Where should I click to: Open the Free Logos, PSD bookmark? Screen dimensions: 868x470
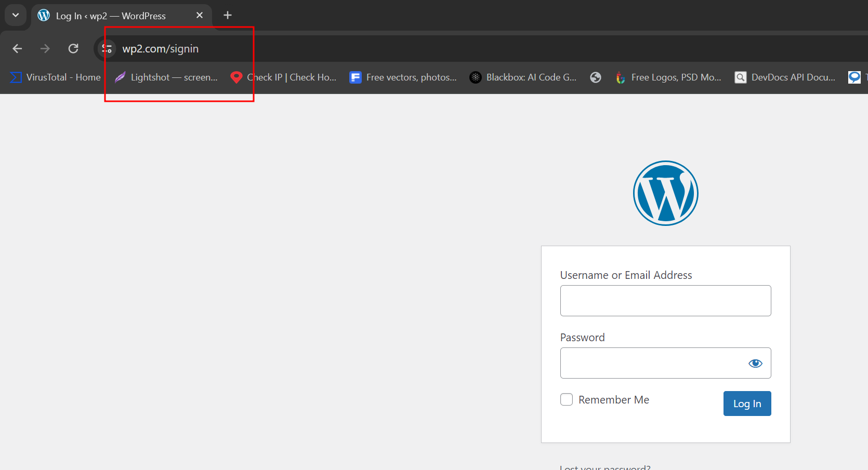(x=668, y=77)
